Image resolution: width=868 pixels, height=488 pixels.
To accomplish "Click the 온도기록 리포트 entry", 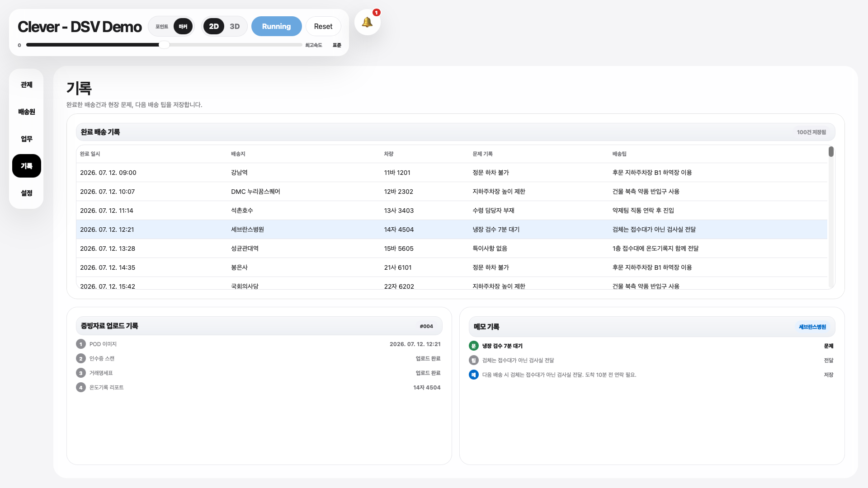I will 106,388.
